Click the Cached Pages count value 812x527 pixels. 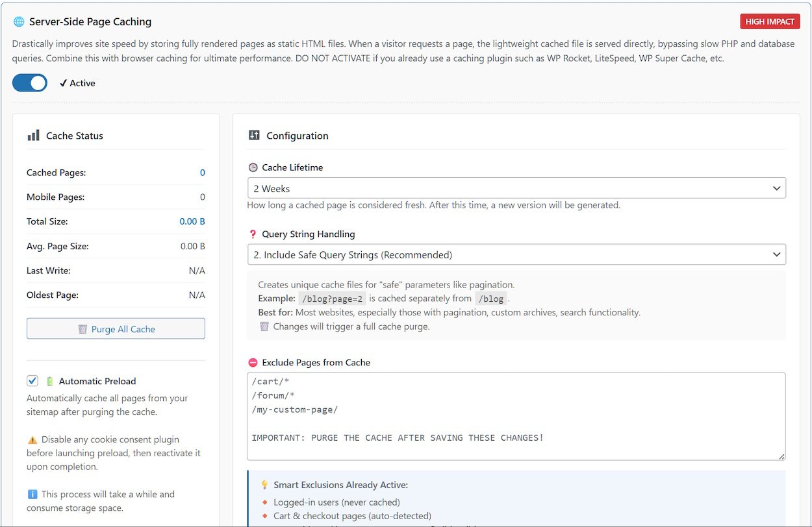click(x=202, y=173)
